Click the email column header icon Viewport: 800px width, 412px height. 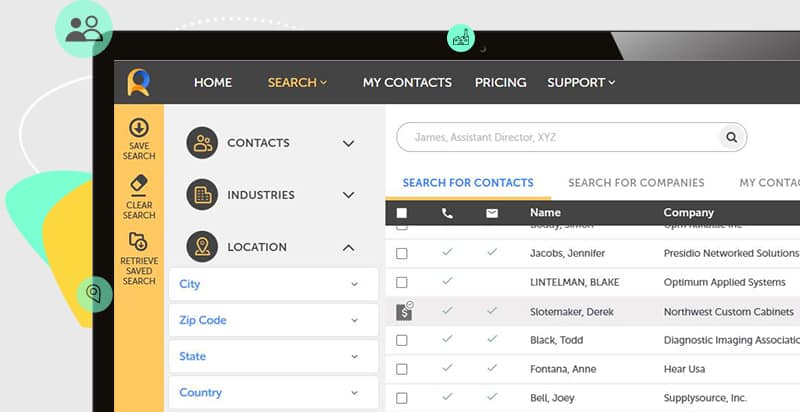click(492, 213)
